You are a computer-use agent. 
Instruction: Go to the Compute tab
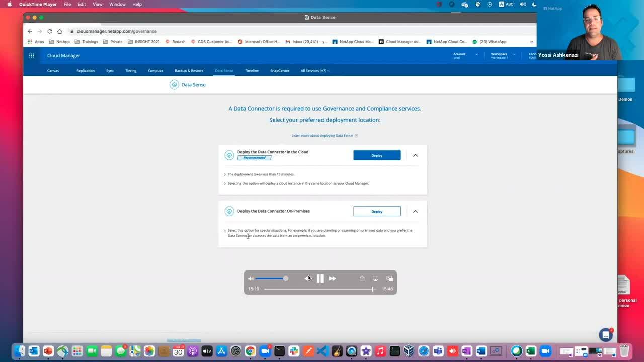155,71
